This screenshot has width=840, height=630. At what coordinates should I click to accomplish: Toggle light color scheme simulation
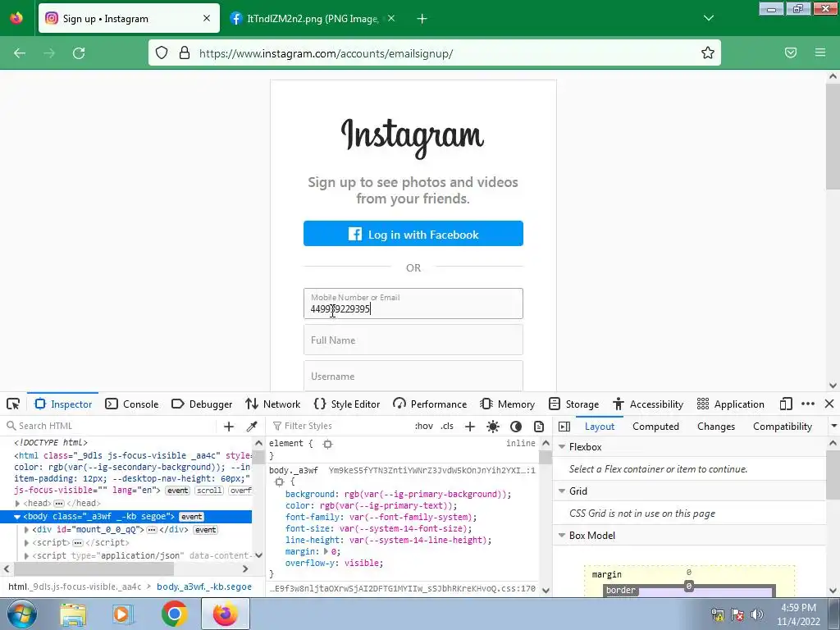[x=493, y=427]
